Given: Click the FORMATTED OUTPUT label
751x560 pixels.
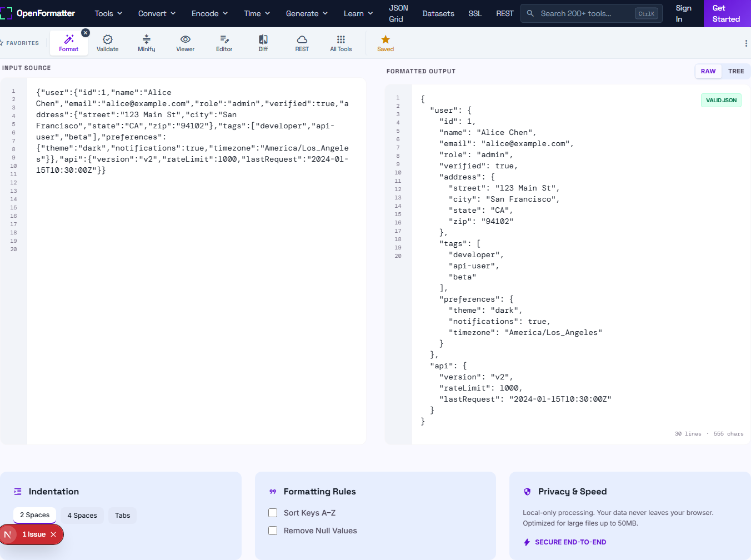Looking at the screenshot, I should tap(421, 71).
